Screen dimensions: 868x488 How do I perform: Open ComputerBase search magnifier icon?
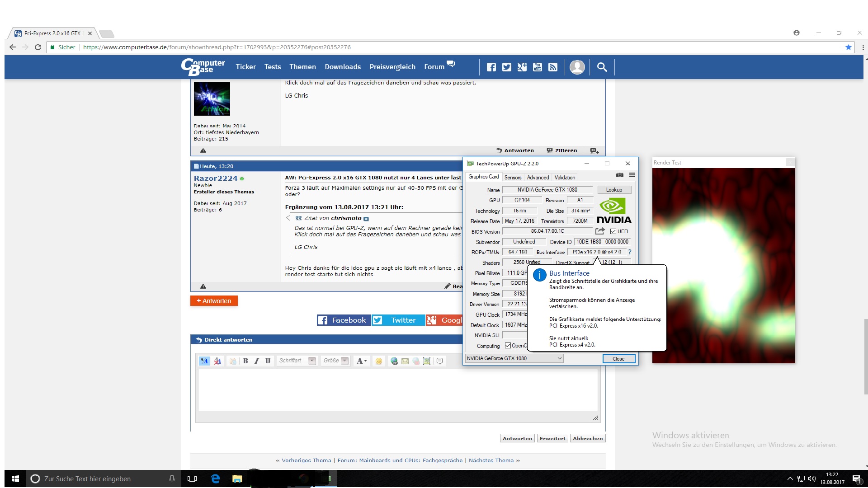click(602, 67)
